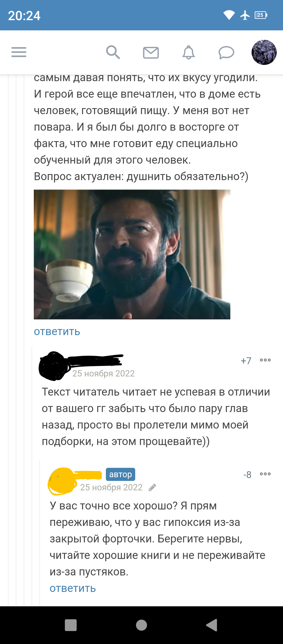
Task: Click the "автор" badge label
Action: pyautogui.click(x=121, y=474)
